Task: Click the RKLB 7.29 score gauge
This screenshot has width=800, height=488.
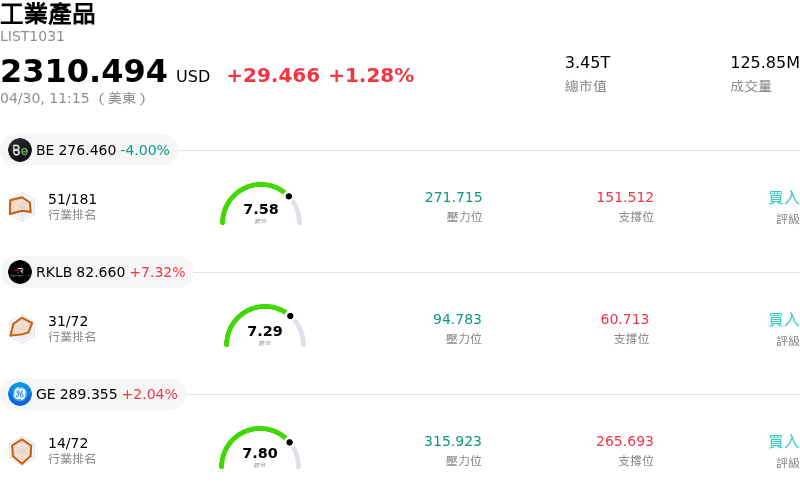Action: [265, 328]
